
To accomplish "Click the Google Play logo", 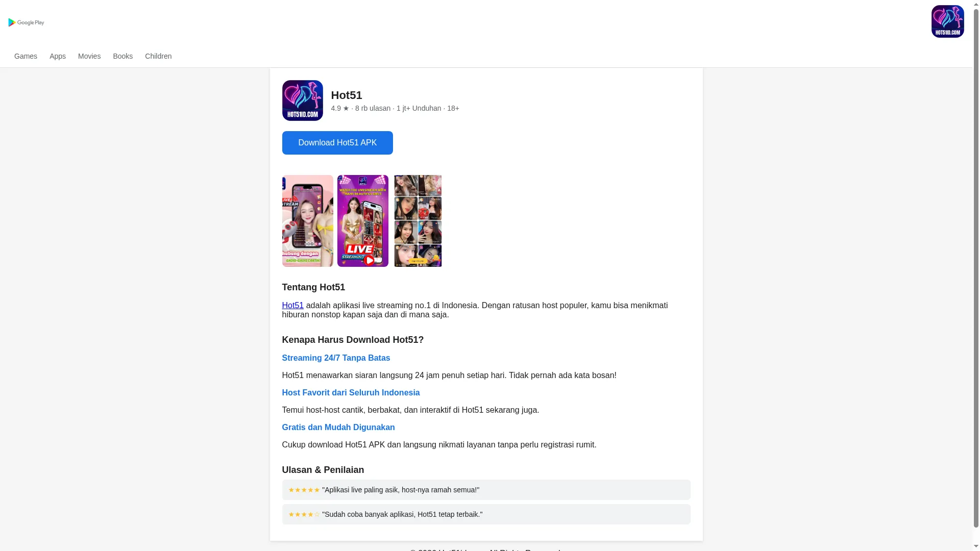I will (x=26, y=22).
